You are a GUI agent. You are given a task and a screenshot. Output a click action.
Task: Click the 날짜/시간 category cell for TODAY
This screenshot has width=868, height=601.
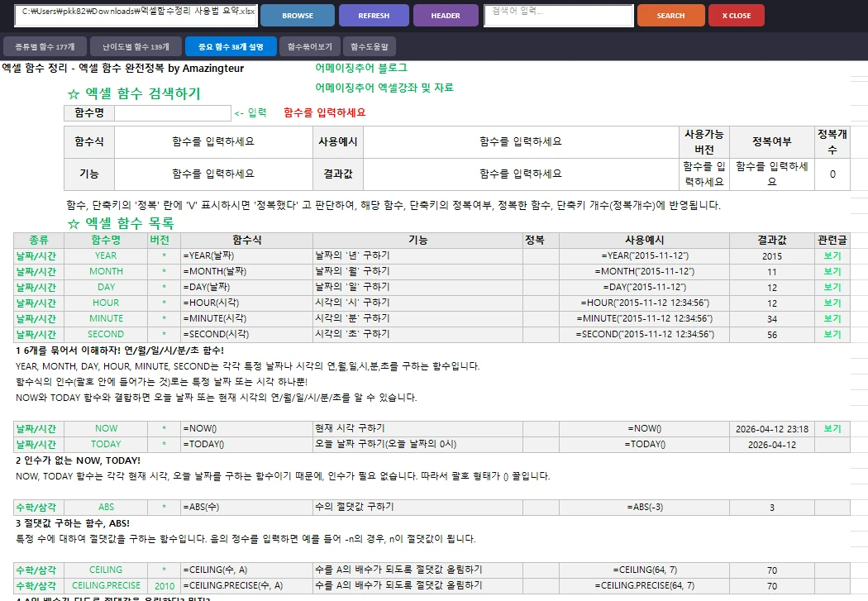[x=39, y=445]
